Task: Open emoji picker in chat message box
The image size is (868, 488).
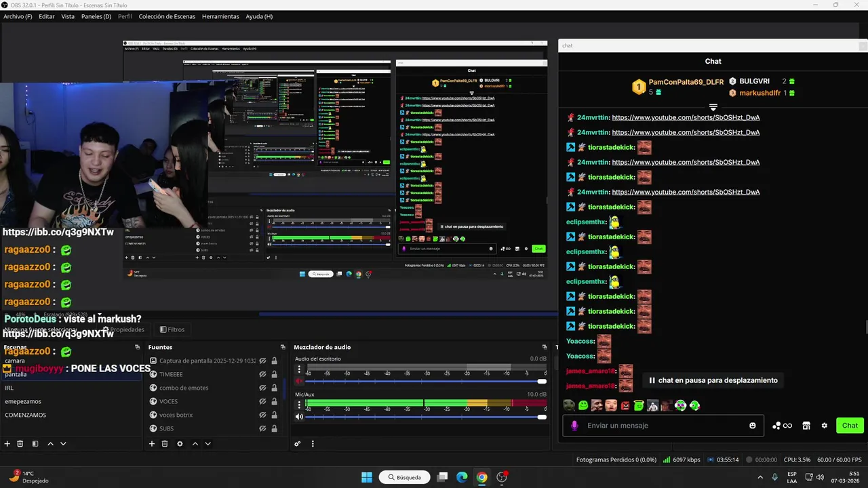Action: (752, 426)
